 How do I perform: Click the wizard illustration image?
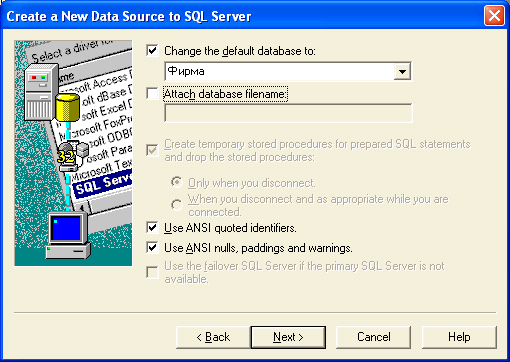pyautogui.click(x=73, y=153)
